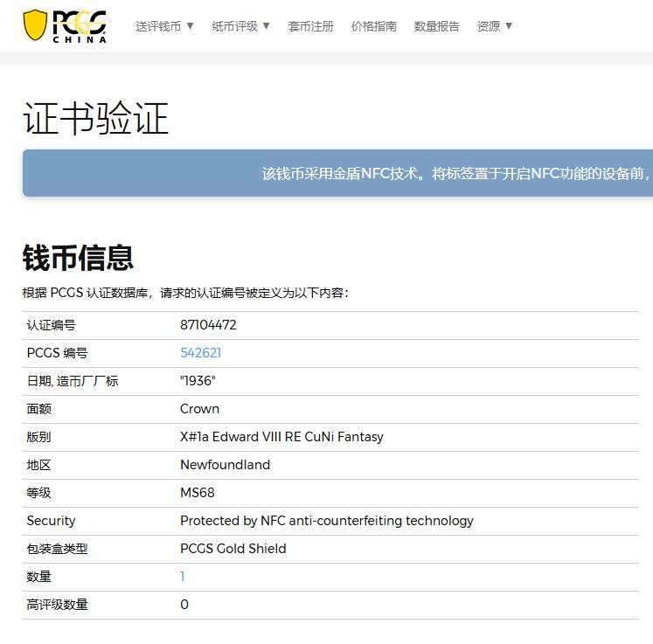Click the 根据 PCGS 认证数据库 description line
Screen dimensions: 653x644
(185, 293)
